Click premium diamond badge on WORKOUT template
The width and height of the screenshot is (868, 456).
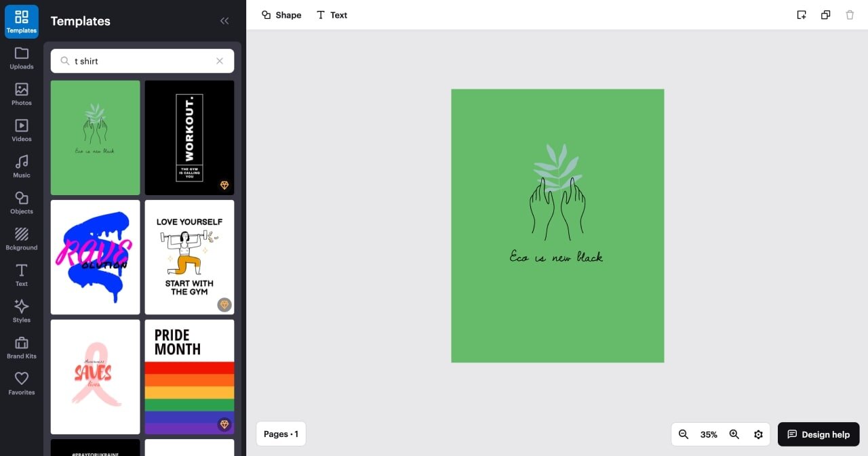[224, 185]
